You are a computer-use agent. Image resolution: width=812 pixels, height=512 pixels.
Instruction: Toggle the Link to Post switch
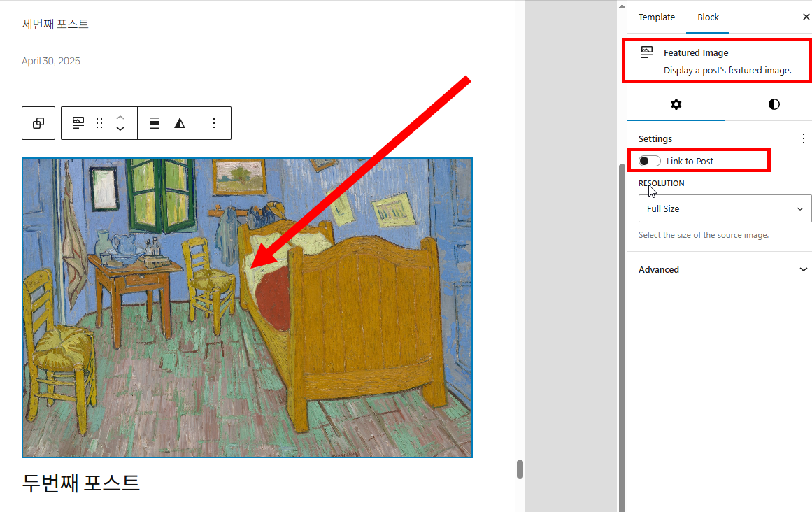(650, 161)
